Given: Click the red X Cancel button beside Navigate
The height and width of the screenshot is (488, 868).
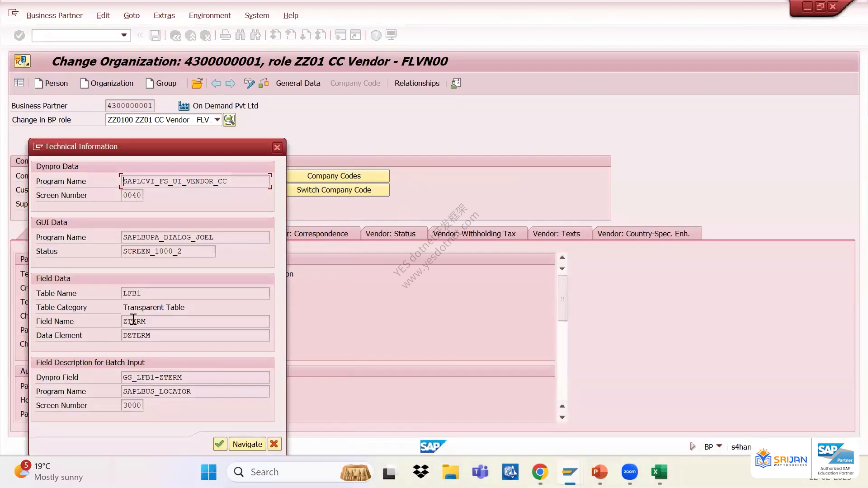Looking at the screenshot, I should click(274, 444).
